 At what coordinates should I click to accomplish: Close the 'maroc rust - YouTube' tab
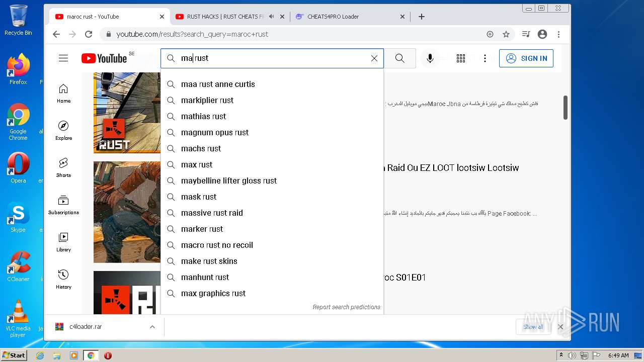(162, 17)
